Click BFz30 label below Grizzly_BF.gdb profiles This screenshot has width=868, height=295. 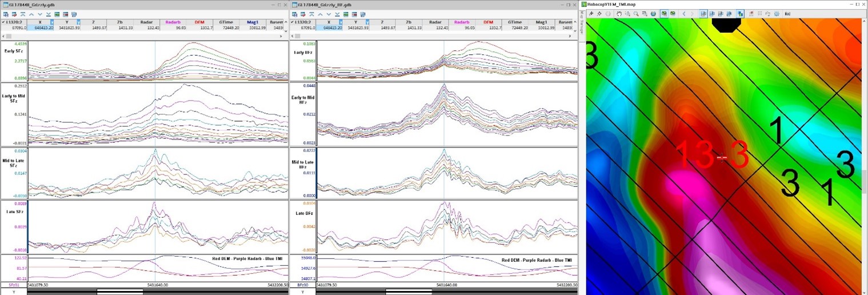303,284
